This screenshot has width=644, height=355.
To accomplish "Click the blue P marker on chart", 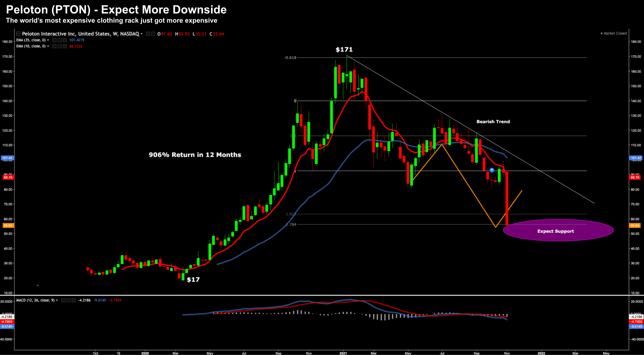I will pyautogui.click(x=492, y=170).
